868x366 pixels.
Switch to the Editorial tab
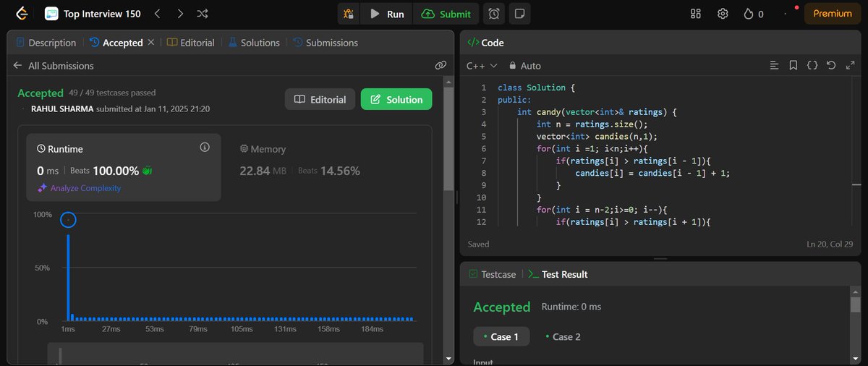[190, 43]
